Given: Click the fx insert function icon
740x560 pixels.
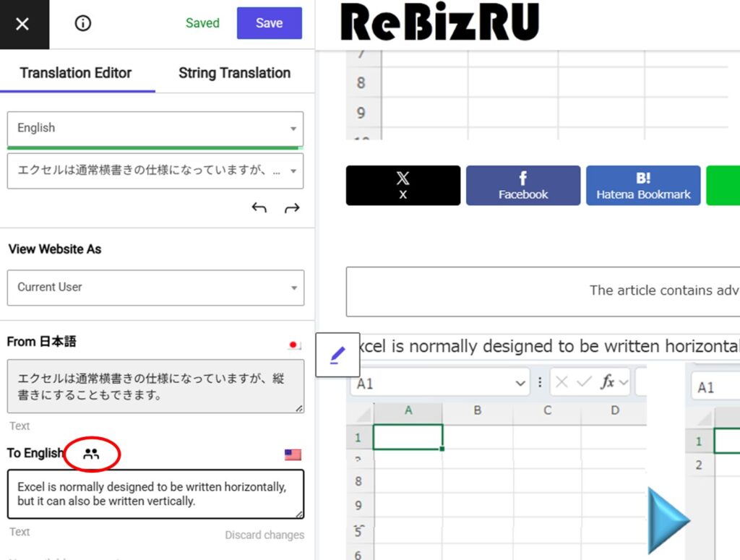Looking at the screenshot, I should pos(607,382).
